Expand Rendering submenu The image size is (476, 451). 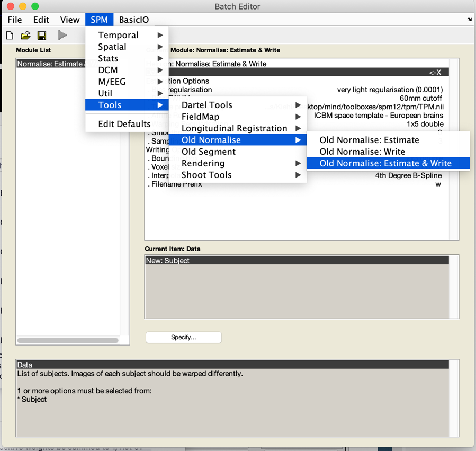[x=237, y=163]
